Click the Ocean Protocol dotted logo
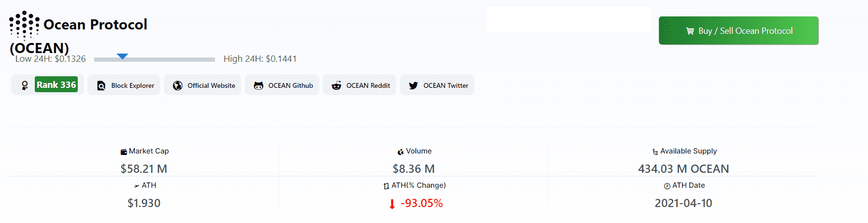 tap(24, 25)
